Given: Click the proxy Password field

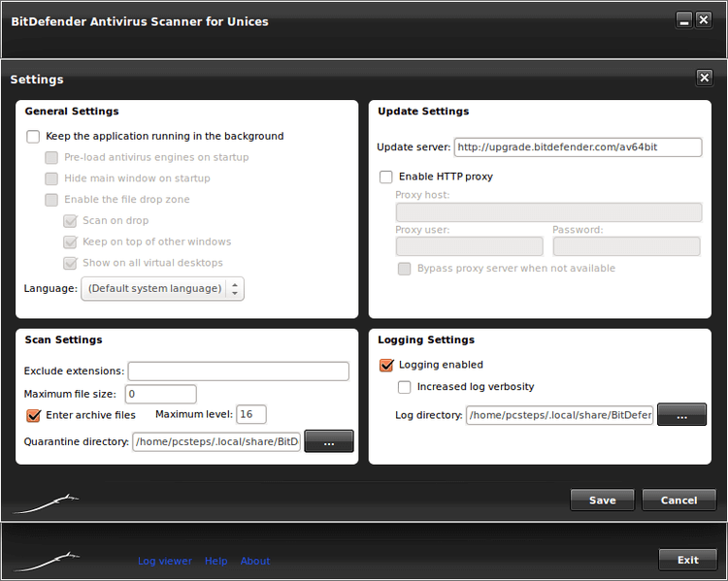Looking at the screenshot, I should [x=626, y=246].
